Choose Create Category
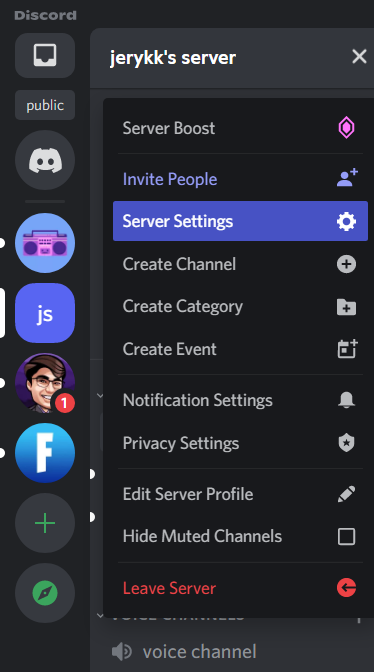The image size is (374, 672). click(x=240, y=306)
